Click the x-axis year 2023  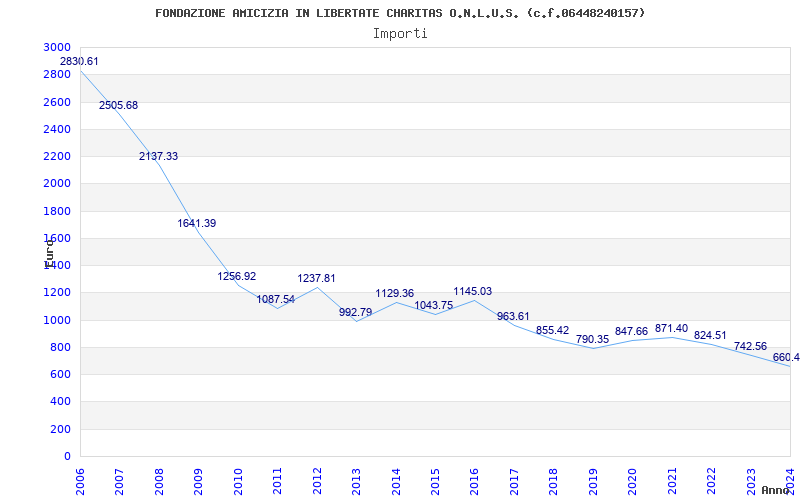pos(750,482)
